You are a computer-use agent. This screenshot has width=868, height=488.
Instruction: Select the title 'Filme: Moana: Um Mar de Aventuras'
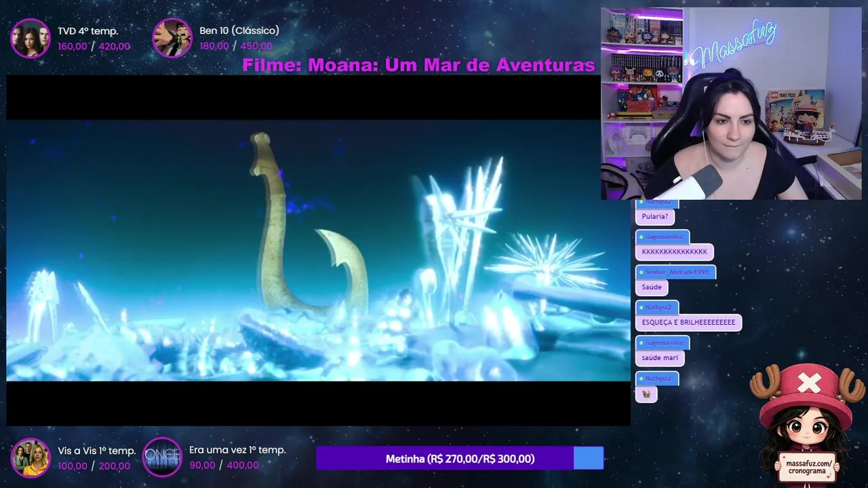point(418,65)
